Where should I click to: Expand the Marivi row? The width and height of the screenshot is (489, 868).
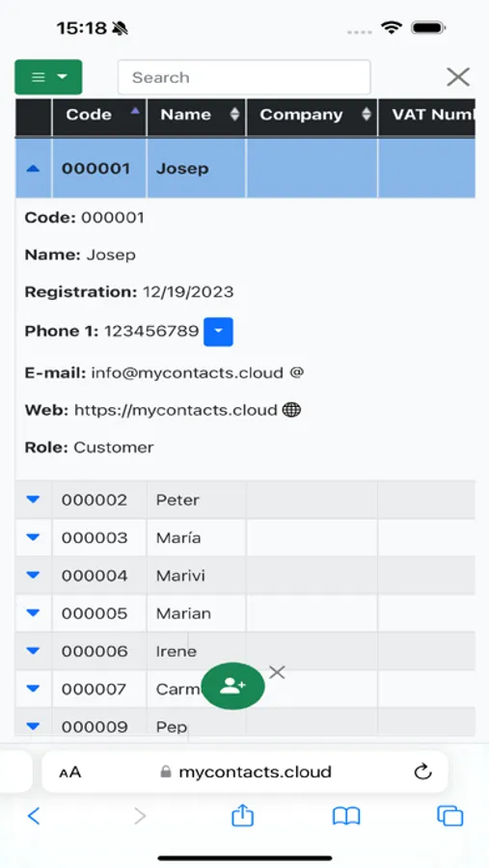coord(33,576)
